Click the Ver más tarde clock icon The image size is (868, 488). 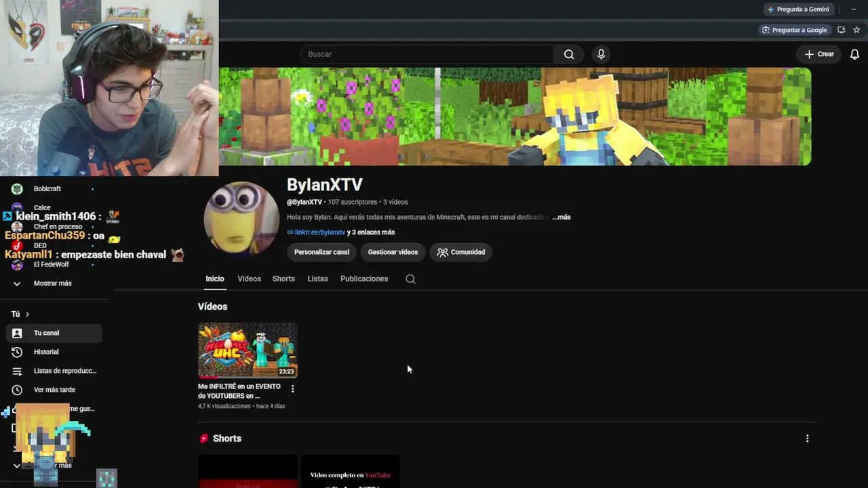17,390
